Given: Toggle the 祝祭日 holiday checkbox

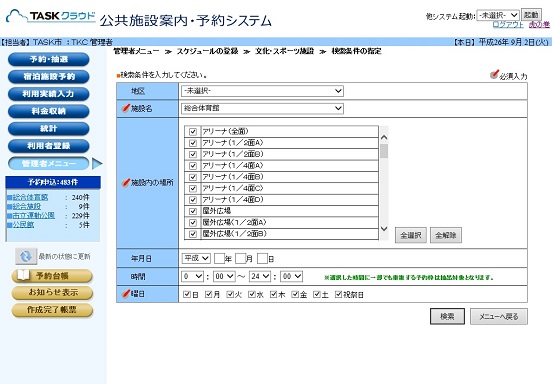Looking at the screenshot, I should (338, 294).
